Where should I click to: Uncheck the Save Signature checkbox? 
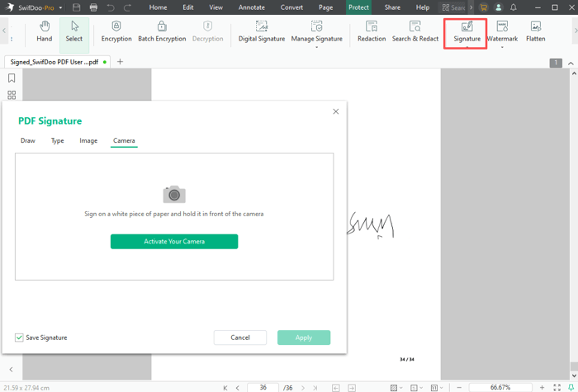click(19, 338)
